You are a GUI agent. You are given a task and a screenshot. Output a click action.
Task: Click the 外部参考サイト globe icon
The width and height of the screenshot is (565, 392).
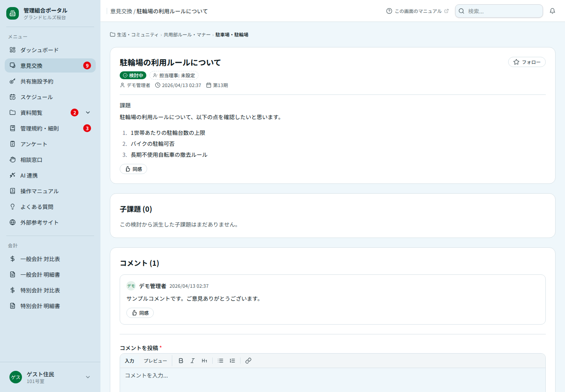[x=13, y=222]
